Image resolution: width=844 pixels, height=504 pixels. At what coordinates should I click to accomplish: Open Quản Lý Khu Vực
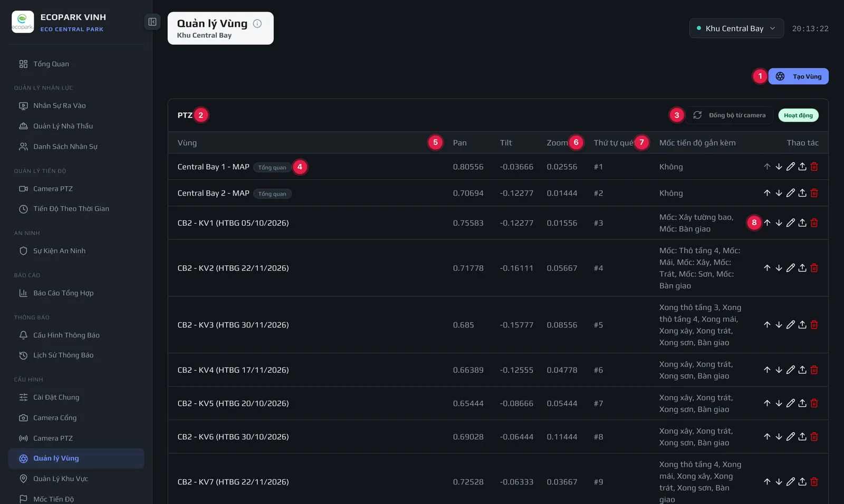pos(76,479)
